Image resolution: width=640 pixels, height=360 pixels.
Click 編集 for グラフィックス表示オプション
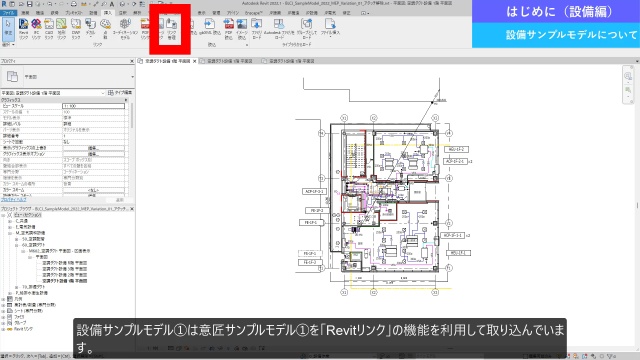click(x=93, y=154)
